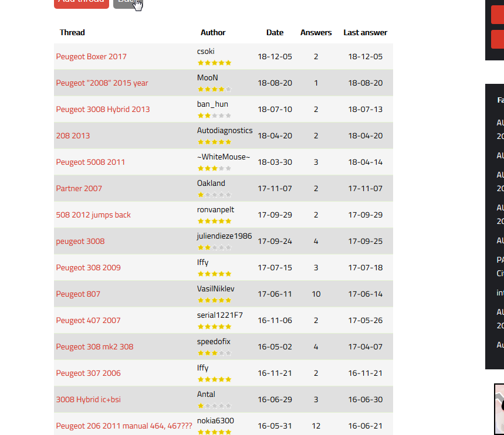
Task: Open the lowercase peugeot 3008 thread
Action: coord(80,241)
